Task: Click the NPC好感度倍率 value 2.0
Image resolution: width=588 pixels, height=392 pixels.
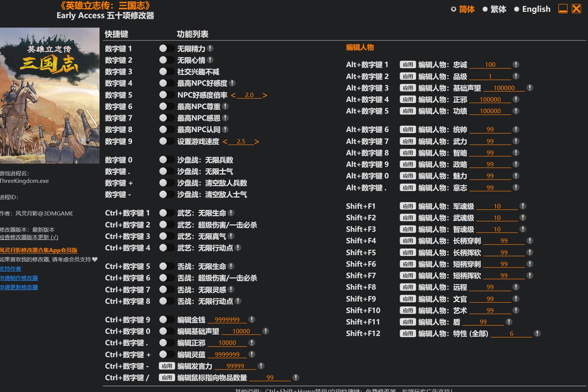Action: (x=249, y=95)
